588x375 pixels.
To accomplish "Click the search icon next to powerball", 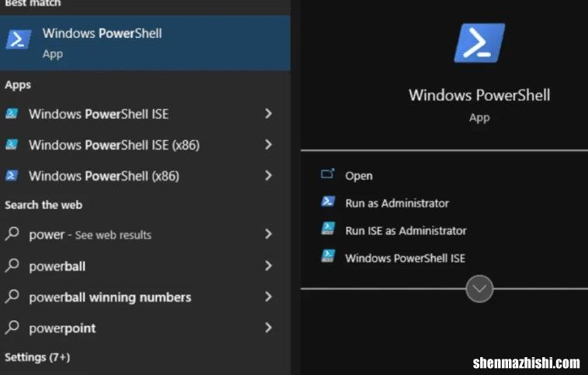I will coord(12,265).
